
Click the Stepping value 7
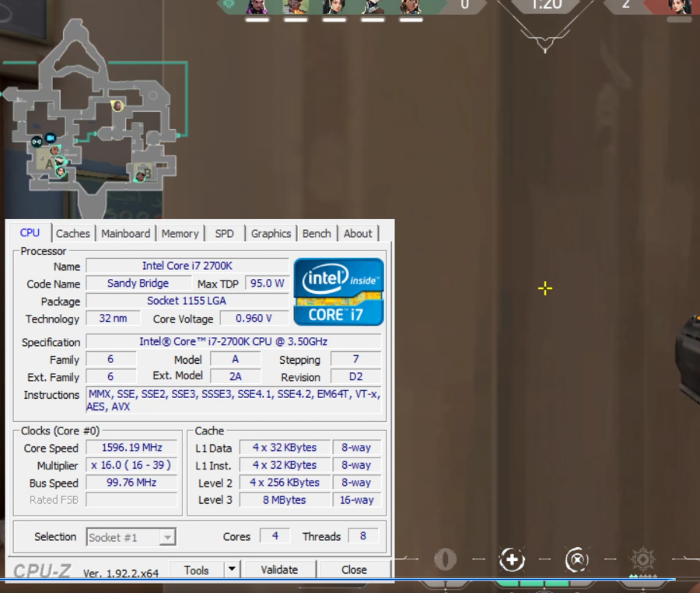pyautogui.click(x=355, y=359)
